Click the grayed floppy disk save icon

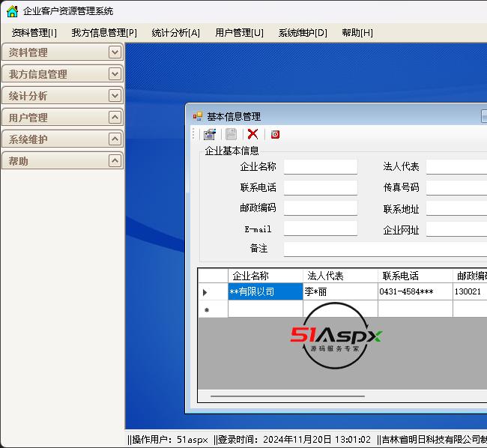pyautogui.click(x=231, y=134)
